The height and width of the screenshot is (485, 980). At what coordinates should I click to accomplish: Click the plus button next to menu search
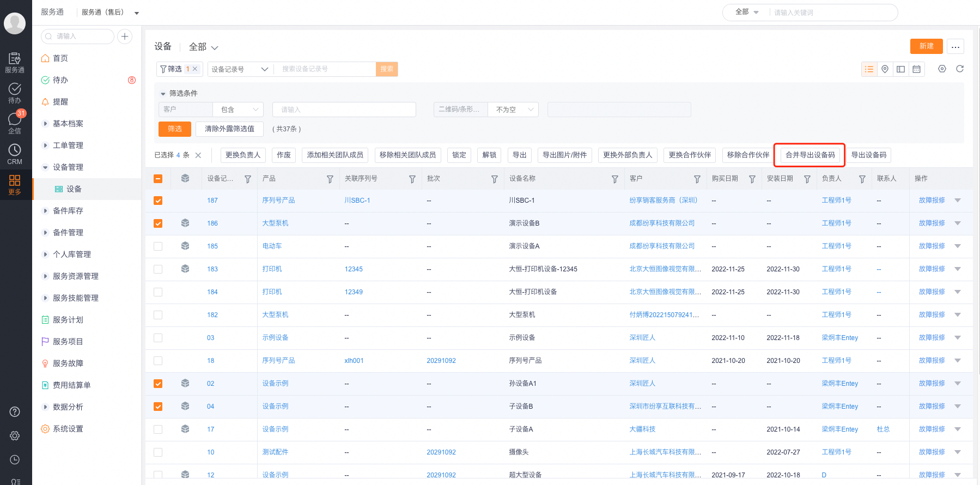pyautogui.click(x=125, y=37)
